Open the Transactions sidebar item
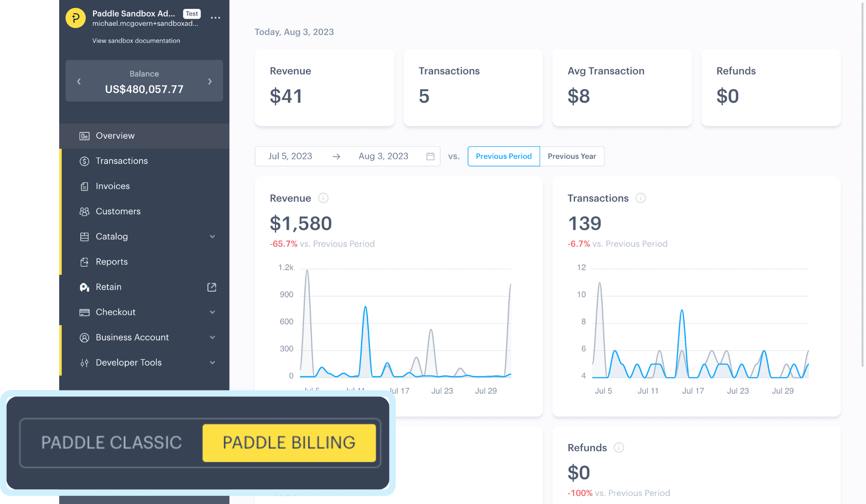Screen dimensions: 866x504 click(x=121, y=161)
